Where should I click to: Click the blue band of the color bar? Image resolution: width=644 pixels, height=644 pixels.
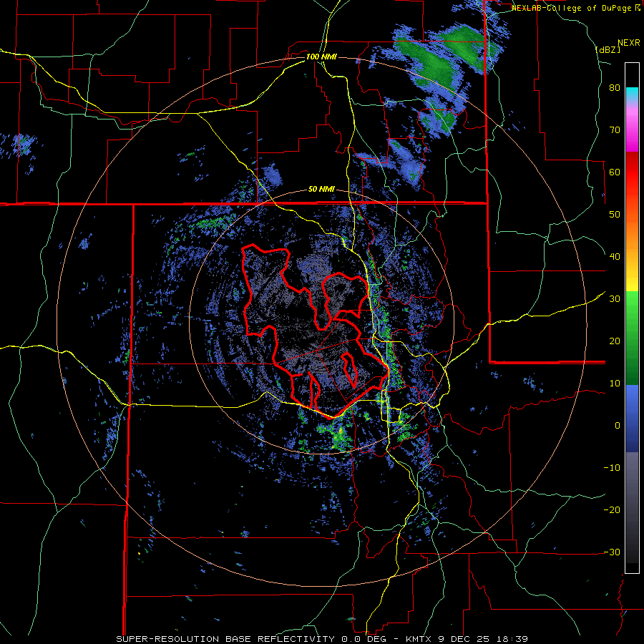[x=632, y=419]
